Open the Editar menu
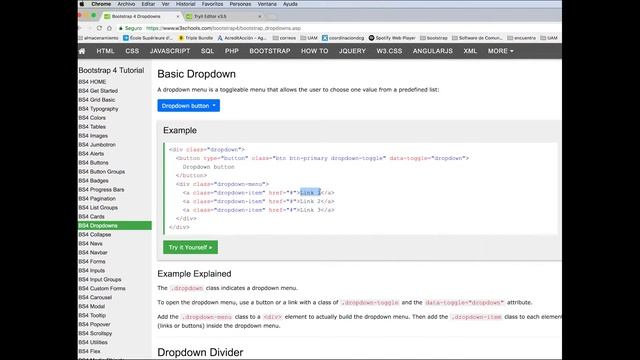 click(148, 4)
